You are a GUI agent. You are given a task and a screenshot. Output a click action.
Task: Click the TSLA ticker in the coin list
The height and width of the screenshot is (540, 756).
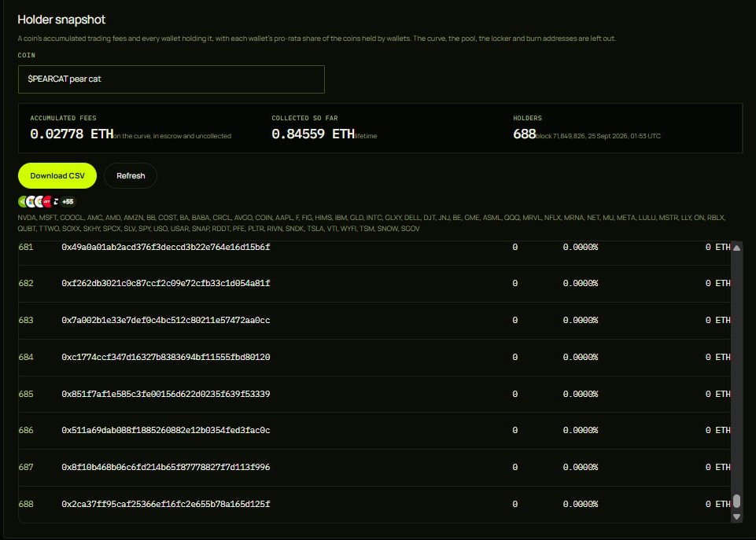click(x=315, y=229)
